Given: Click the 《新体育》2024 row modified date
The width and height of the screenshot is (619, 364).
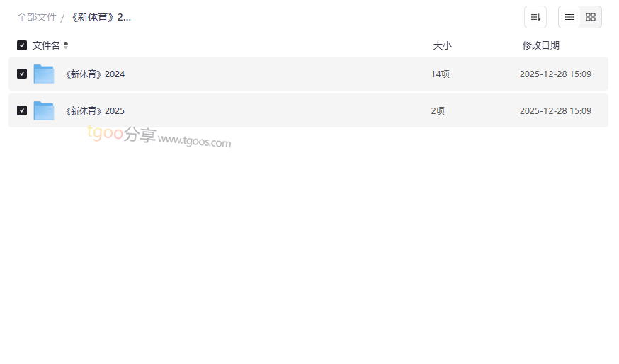Looking at the screenshot, I should [555, 74].
